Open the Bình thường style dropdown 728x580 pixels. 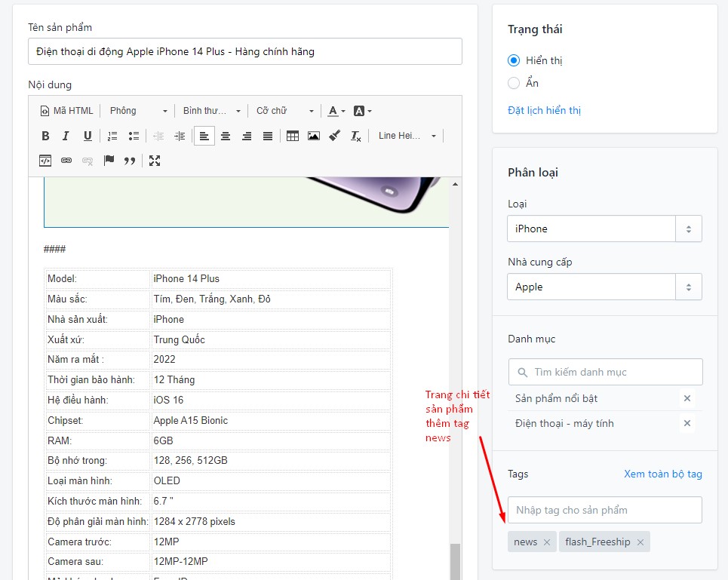point(212,111)
